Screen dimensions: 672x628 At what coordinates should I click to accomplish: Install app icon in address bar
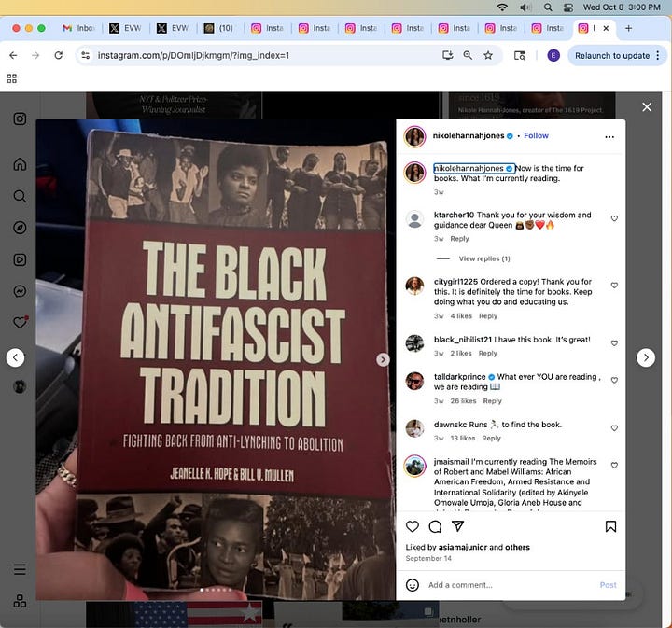[x=447, y=55]
